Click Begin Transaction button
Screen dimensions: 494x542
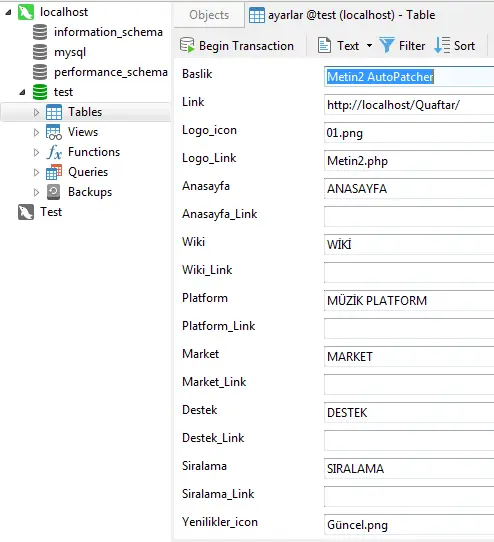pyautogui.click(x=237, y=46)
